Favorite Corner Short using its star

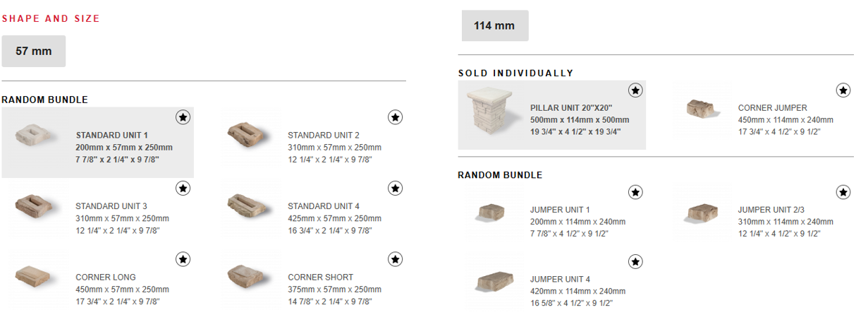point(396,259)
